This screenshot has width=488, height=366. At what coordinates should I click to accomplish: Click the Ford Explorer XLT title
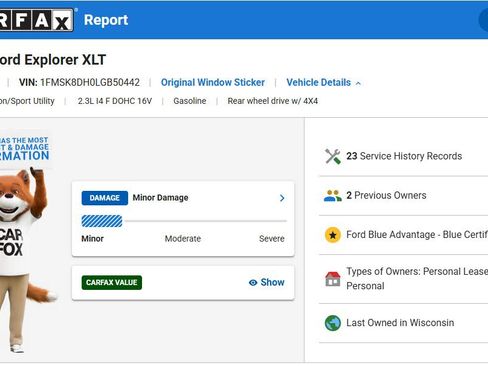(53, 60)
